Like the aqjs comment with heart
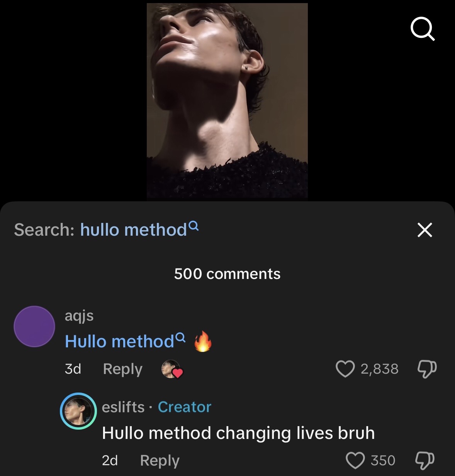Image resolution: width=455 pixels, height=476 pixels. [345, 369]
